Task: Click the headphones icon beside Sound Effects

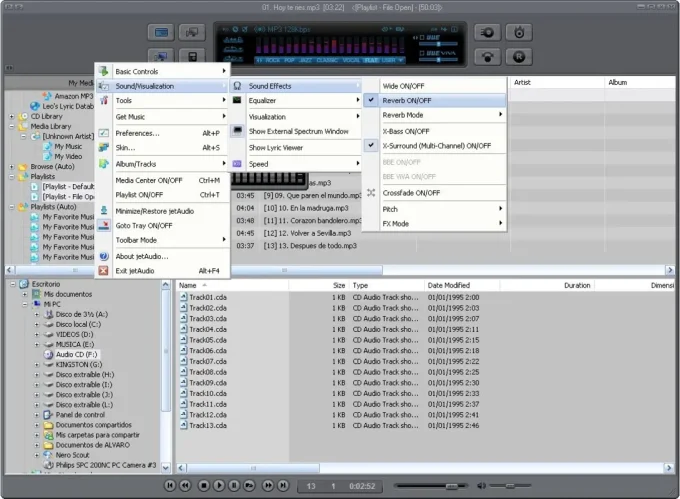Action: click(x=237, y=86)
